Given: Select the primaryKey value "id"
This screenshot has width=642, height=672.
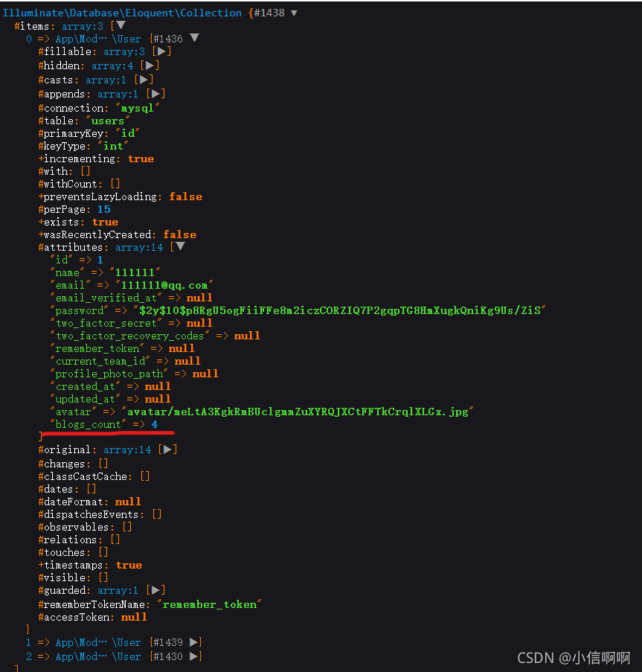Looking at the screenshot, I should (128, 133).
